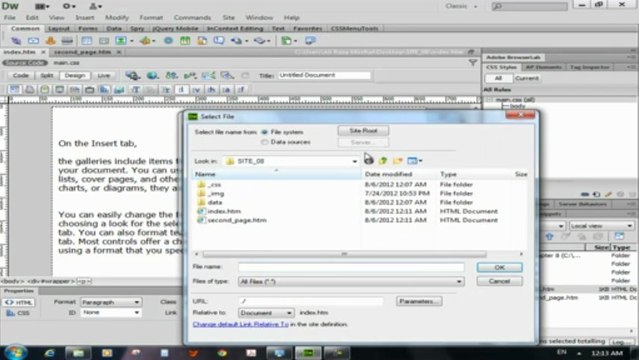The image size is (639, 360).
Task: Show All rules in CSS Styles panel
Action: (498, 78)
